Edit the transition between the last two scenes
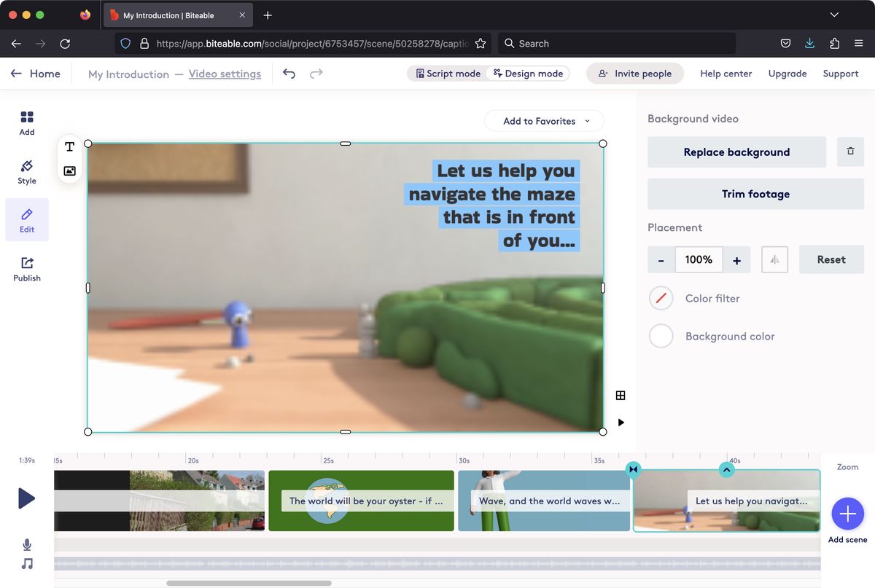 (x=633, y=469)
